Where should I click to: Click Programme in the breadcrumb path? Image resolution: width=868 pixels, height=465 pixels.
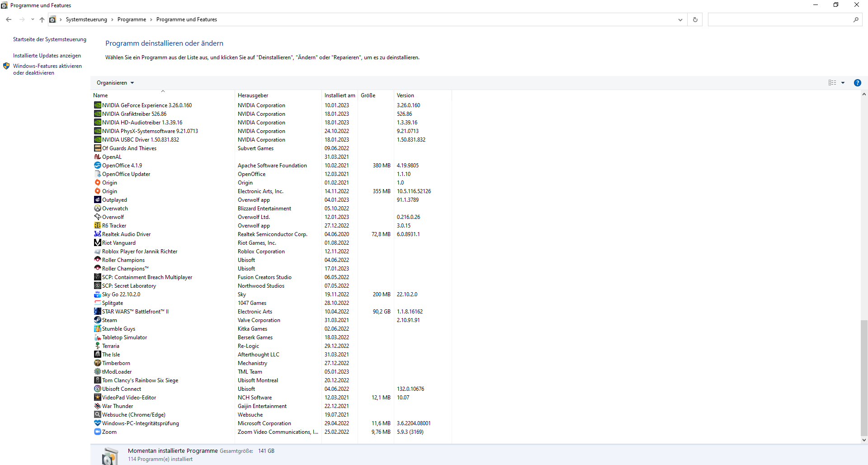tap(132, 19)
